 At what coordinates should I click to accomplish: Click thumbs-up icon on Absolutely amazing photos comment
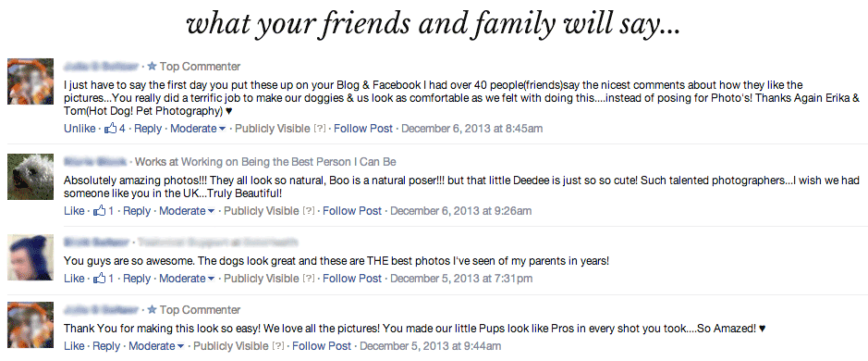pos(100,211)
